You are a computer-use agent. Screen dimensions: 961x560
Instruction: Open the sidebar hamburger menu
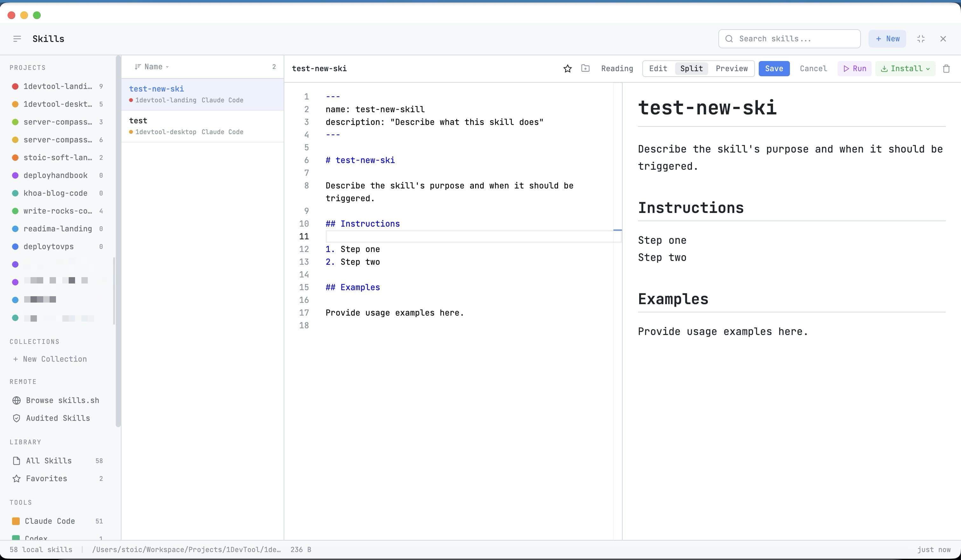[17, 38]
